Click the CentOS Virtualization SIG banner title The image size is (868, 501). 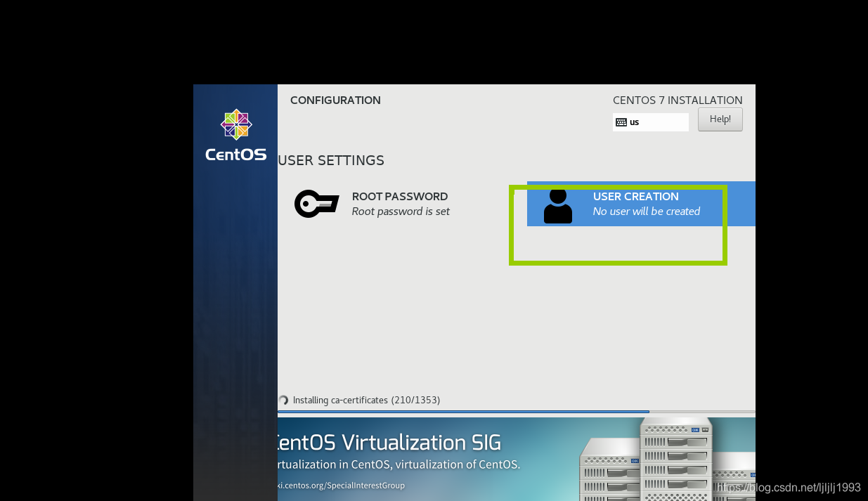(x=389, y=442)
